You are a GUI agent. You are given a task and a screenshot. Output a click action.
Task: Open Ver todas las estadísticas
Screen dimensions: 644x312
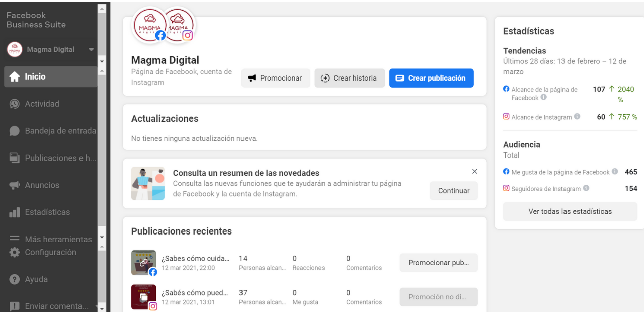click(x=570, y=211)
